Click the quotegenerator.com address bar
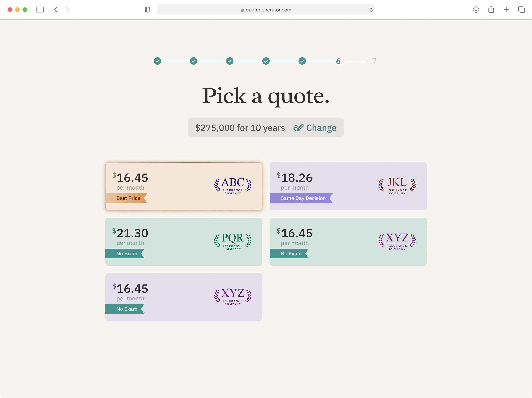 pyautogui.click(x=266, y=10)
